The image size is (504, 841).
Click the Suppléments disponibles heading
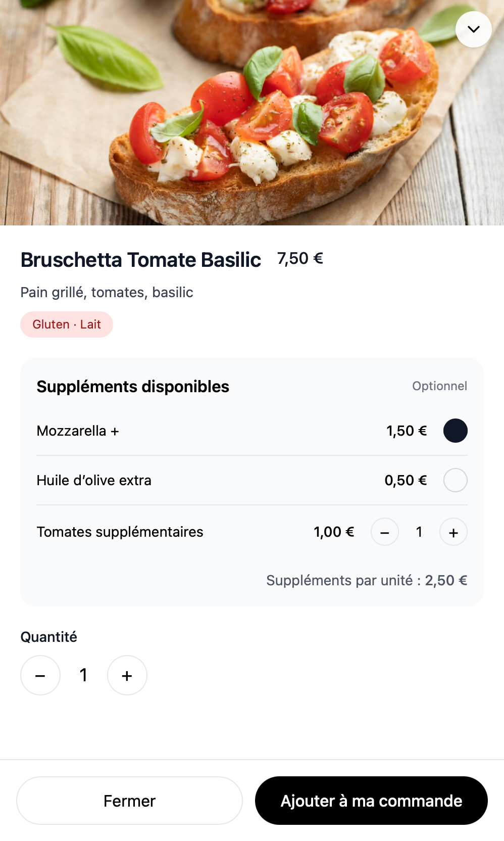click(133, 386)
